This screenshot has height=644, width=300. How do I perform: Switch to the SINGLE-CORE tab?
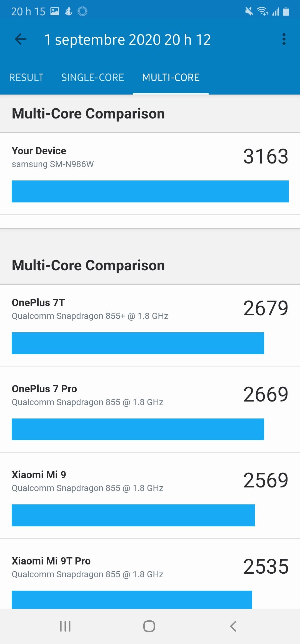pos(92,77)
